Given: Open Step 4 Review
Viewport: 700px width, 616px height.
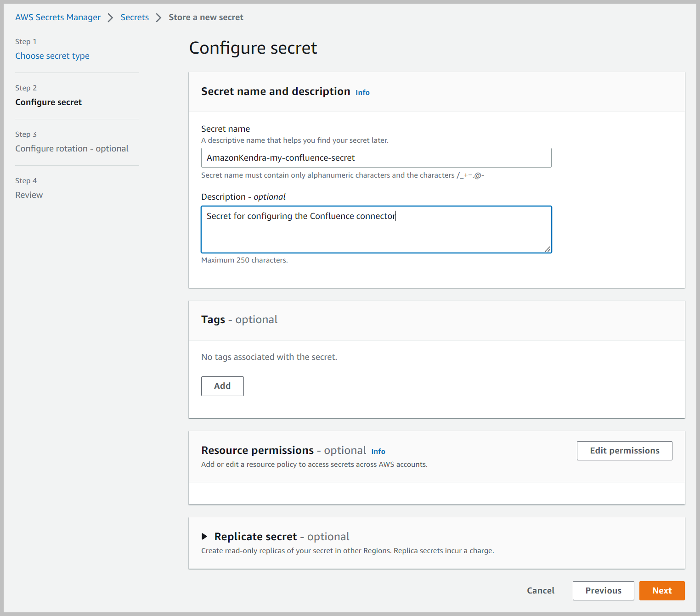Looking at the screenshot, I should tap(29, 195).
